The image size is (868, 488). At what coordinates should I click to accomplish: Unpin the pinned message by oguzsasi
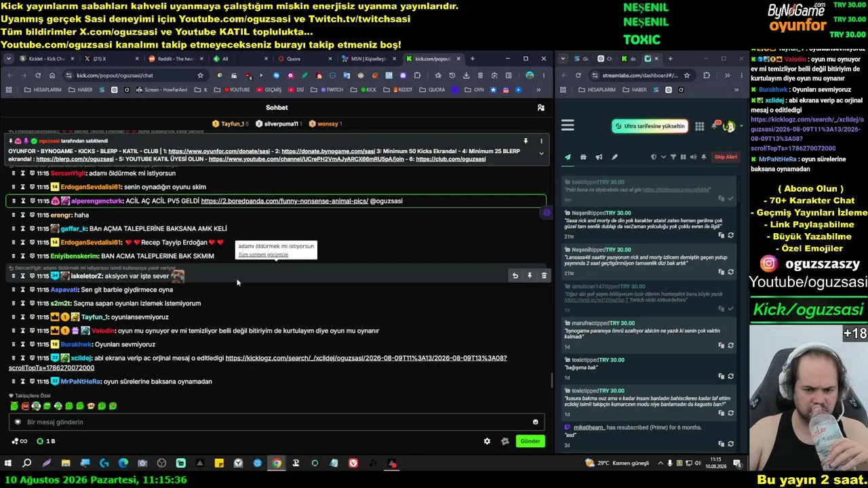click(526, 141)
